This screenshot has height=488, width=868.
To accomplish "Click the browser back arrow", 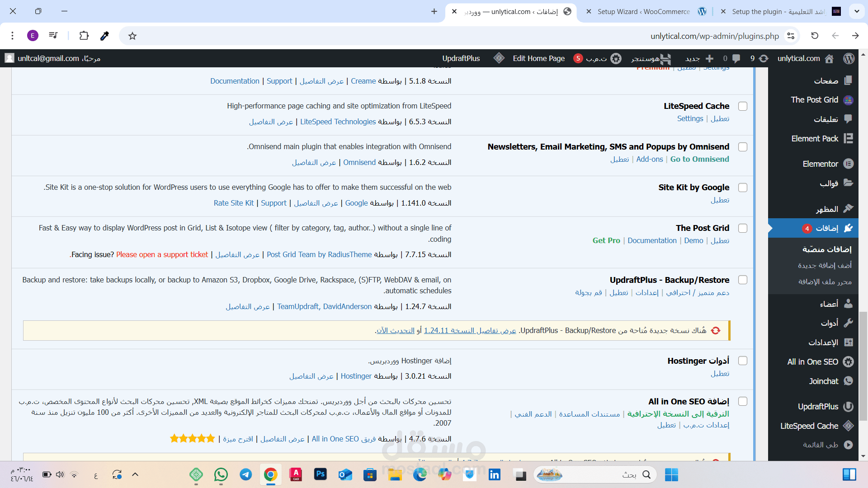I will click(x=835, y=36).
